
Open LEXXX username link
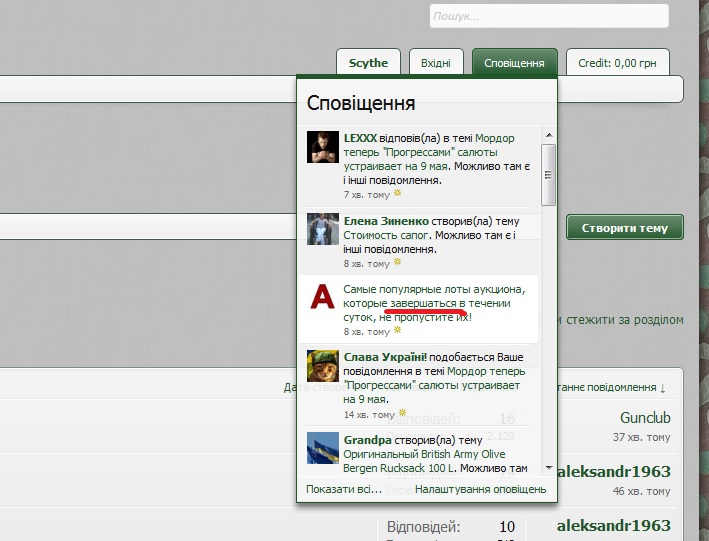[x=360, y=138]
